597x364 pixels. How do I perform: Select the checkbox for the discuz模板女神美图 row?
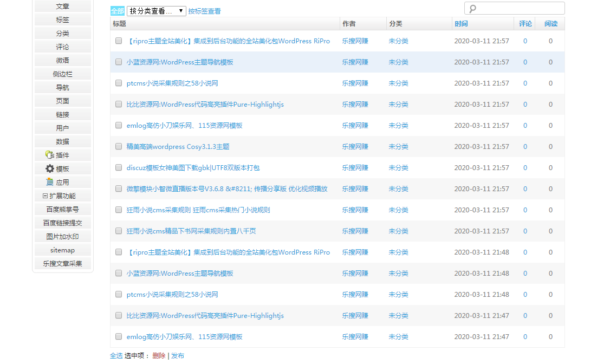pos(118,167)
